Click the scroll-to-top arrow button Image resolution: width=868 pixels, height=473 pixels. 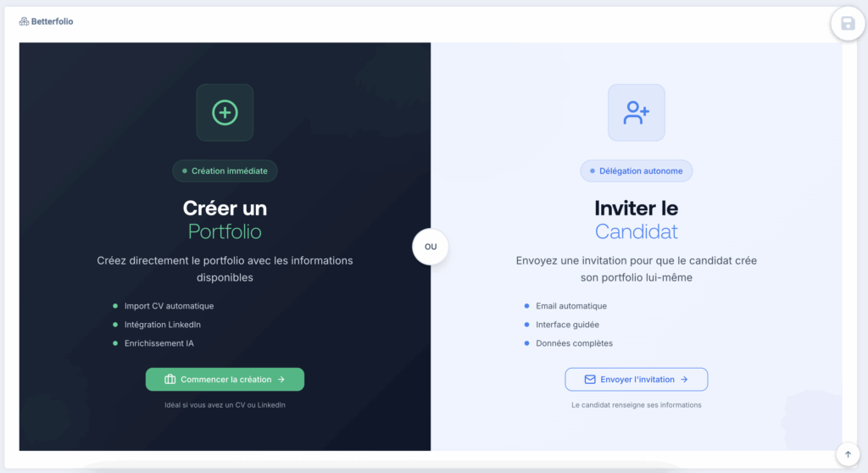pyautogui.click(x=848, y=454)
